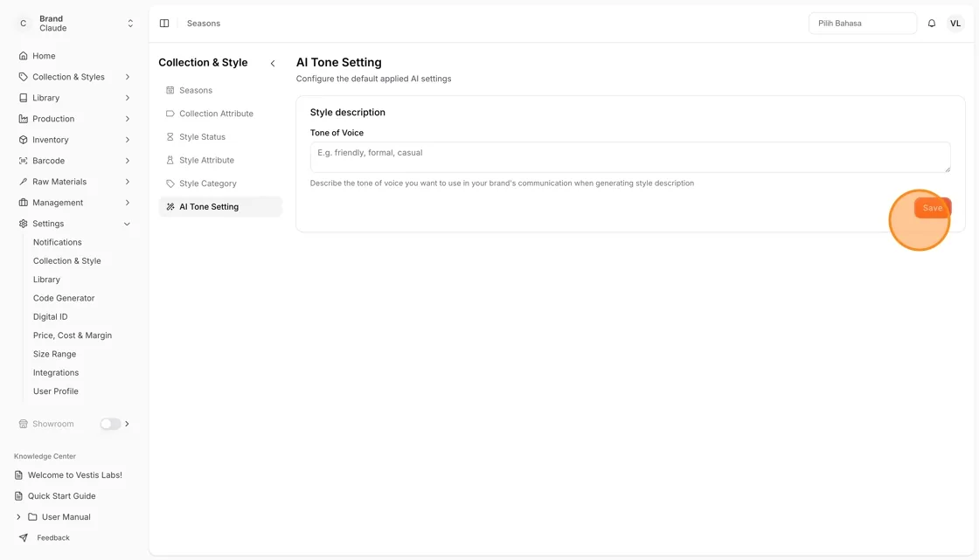The image size is (979, 560).
Task: Click the Feedback paper-plane icon
Action: pyautogui.click(x=23, y=537)
